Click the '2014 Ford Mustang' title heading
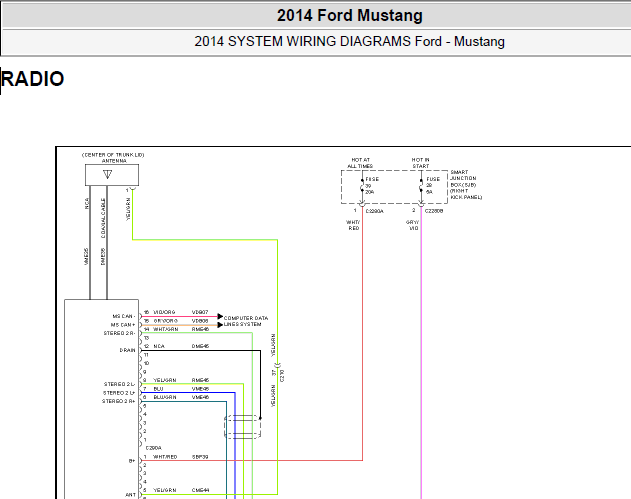 tap(350, 15)
